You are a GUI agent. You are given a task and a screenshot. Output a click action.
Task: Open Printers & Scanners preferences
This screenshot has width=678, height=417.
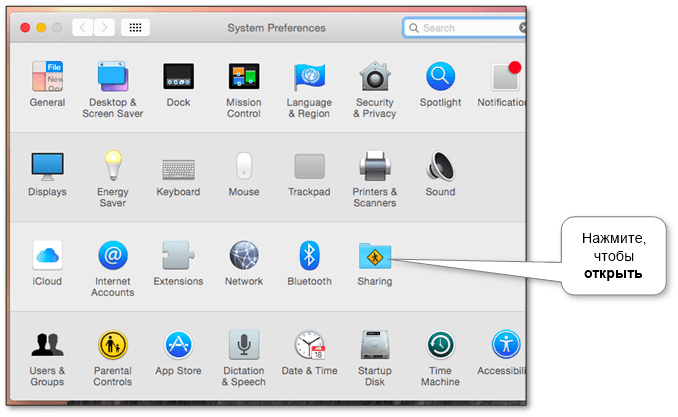pyautogui.click(x=374, y=179)
